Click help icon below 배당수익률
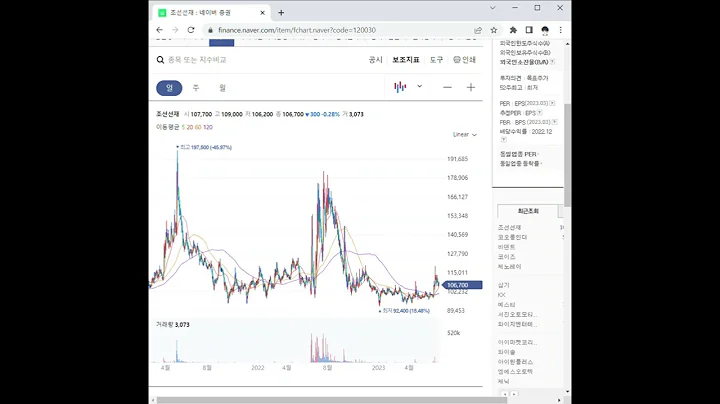The height and width of the screenshot is (404, 720). tap(503, 139)
